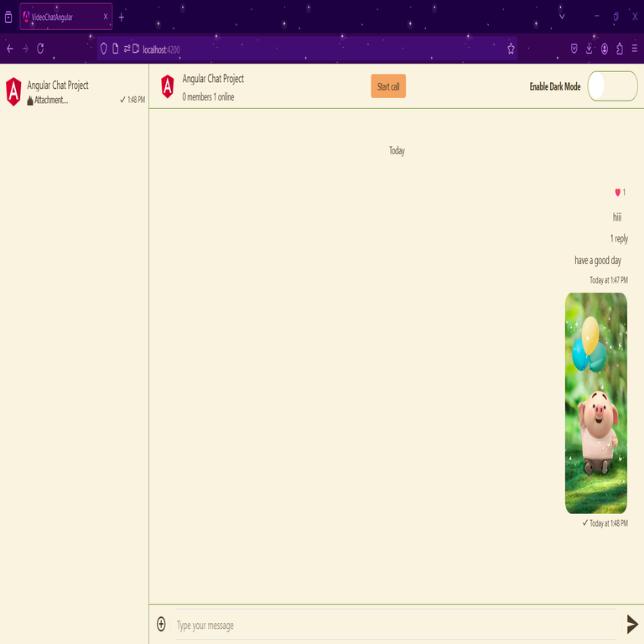Click the 'hiii' message text
This screenshot has width=644, height=644.
617,217
